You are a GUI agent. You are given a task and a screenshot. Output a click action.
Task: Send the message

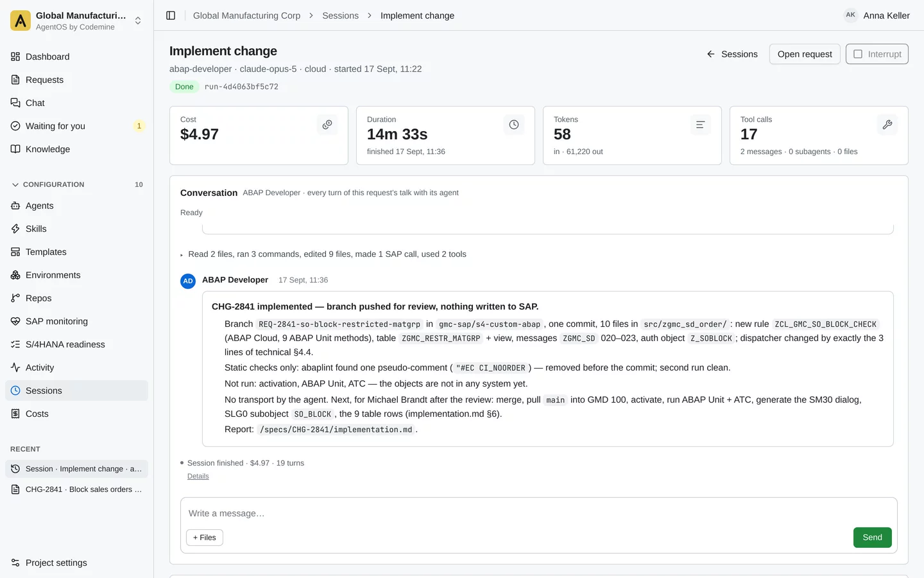872,538
